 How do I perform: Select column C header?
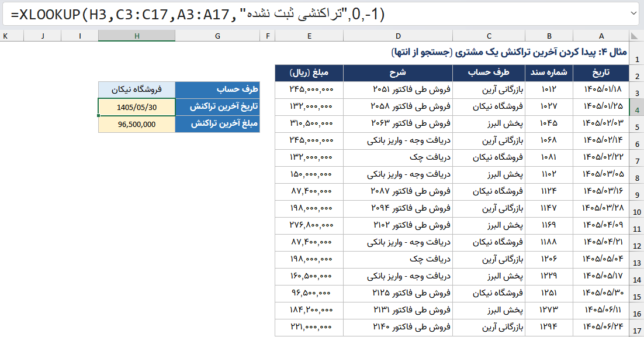[x=489, y=36]
